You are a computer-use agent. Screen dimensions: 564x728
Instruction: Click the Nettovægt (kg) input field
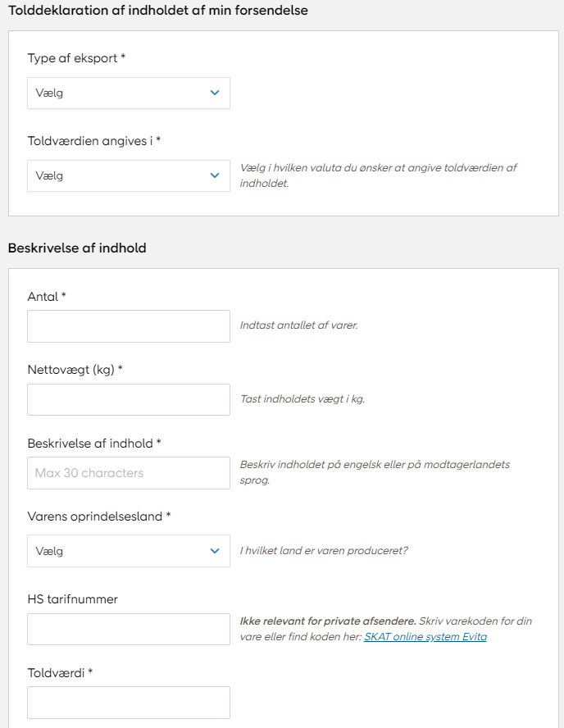pos(128,400)
